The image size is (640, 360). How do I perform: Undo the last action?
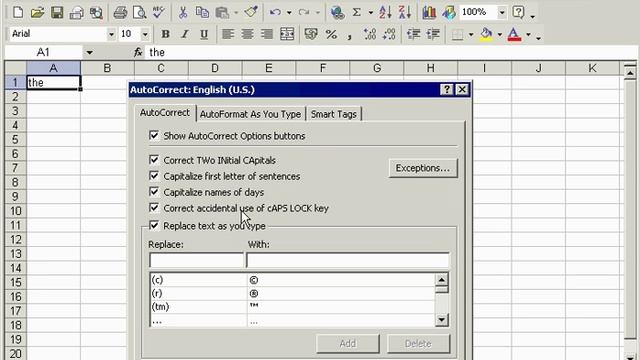[x=275, y=13]
